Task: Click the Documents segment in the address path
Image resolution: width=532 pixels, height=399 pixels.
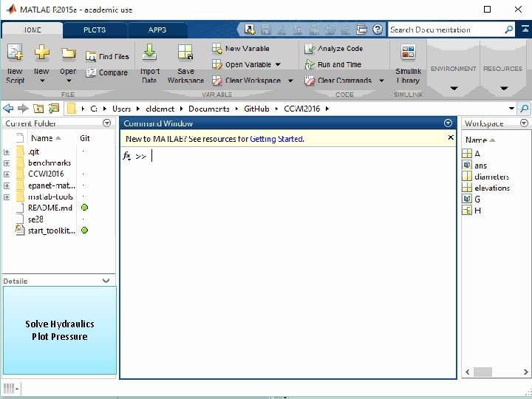Action: tap(208, 109)
